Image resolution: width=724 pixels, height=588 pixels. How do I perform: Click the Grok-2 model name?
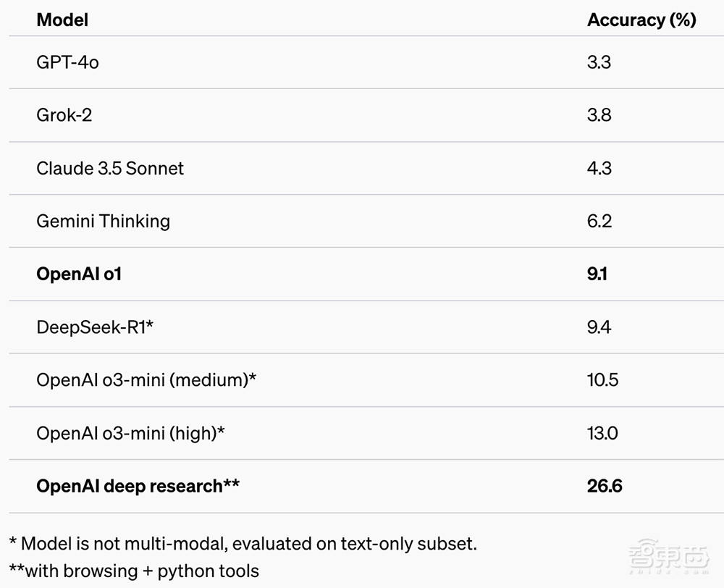point(64,115)
